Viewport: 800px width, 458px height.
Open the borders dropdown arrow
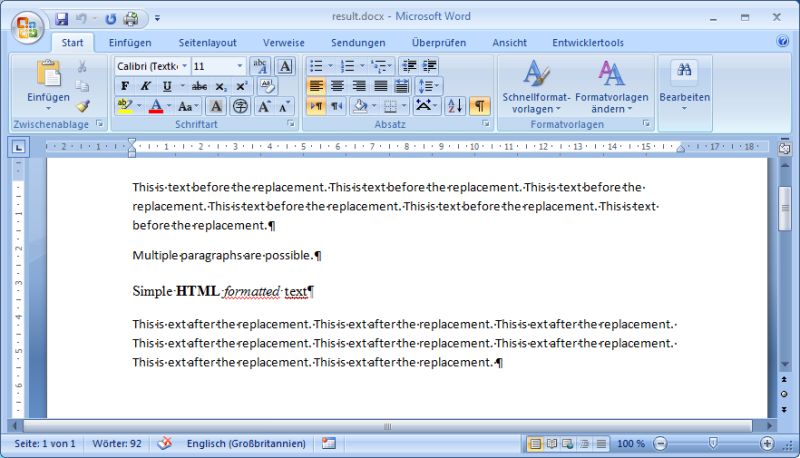pos(404,106)
